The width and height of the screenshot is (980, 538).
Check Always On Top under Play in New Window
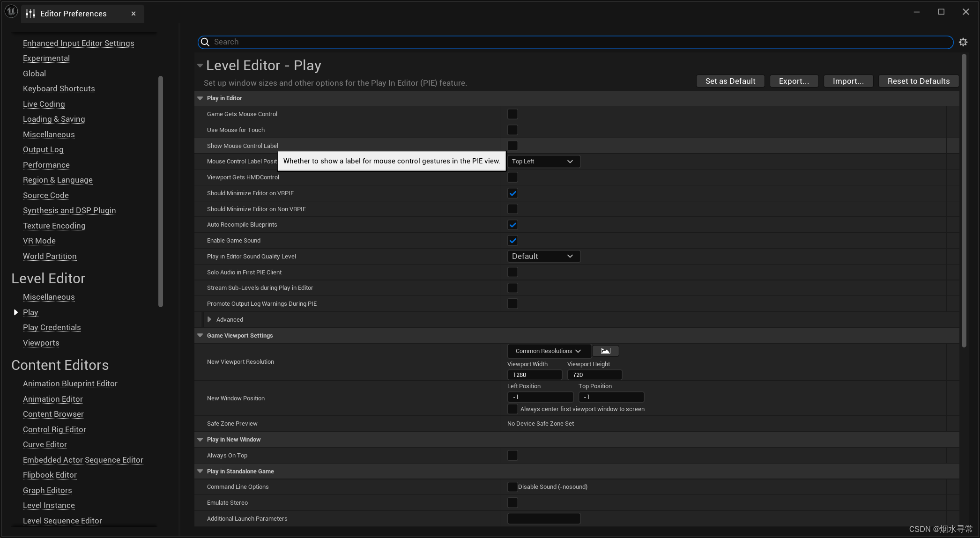click(x=512, y=455)
